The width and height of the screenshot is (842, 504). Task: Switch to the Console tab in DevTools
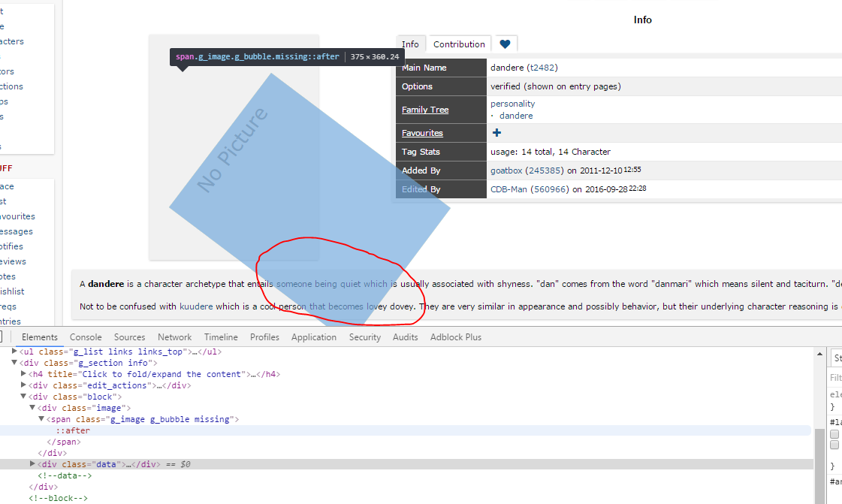[86, 337]
